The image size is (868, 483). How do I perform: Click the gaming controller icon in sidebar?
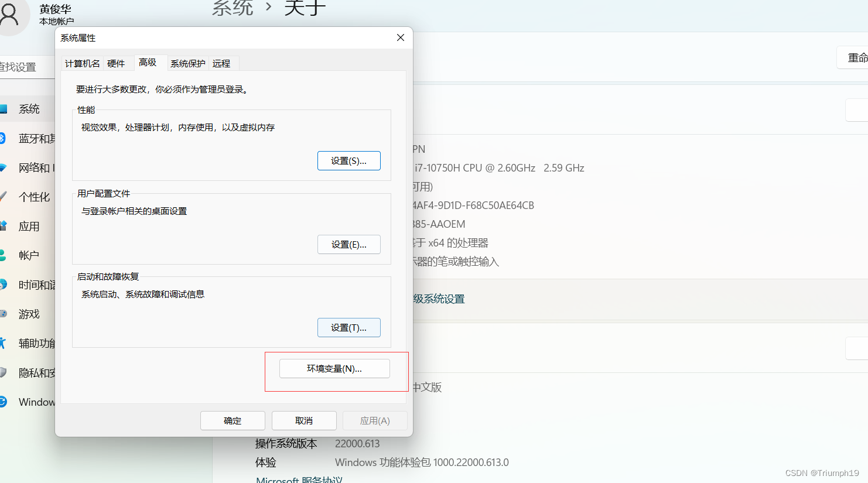point(3,314)
